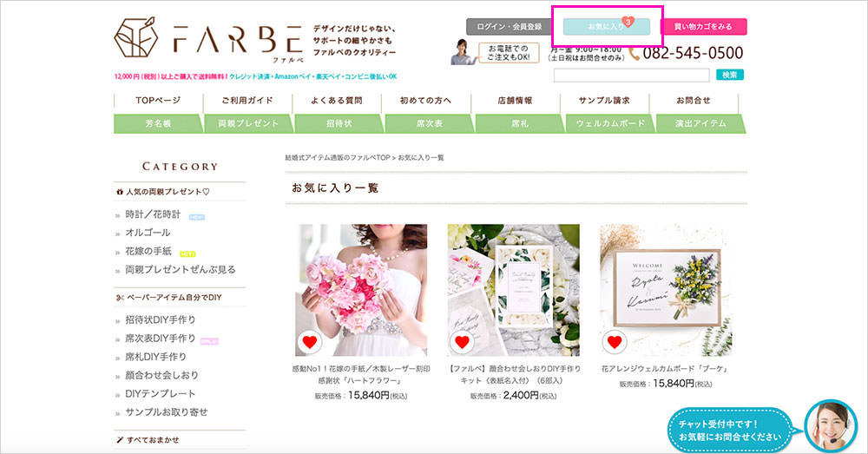Open お気に入り favorites button with heart badge
The width and height of the screenshot is (868, 454).
pyautogui.click(x=606, y=27)
